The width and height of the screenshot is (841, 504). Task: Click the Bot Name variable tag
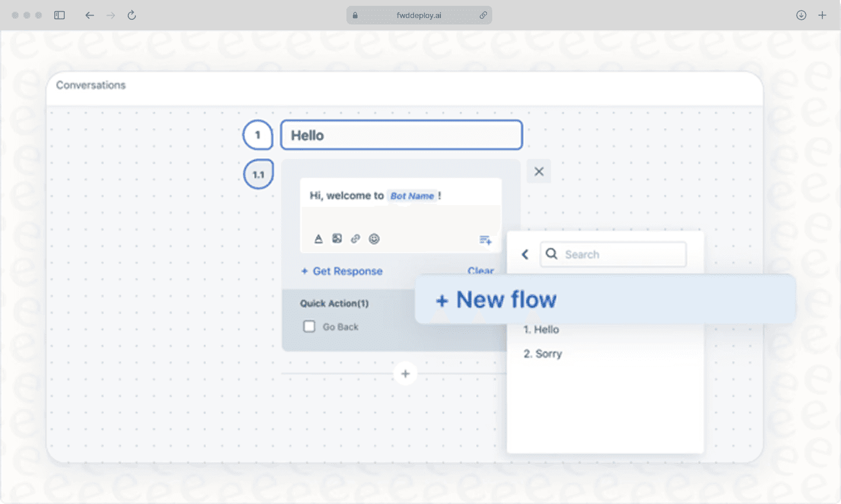(412, 196)
